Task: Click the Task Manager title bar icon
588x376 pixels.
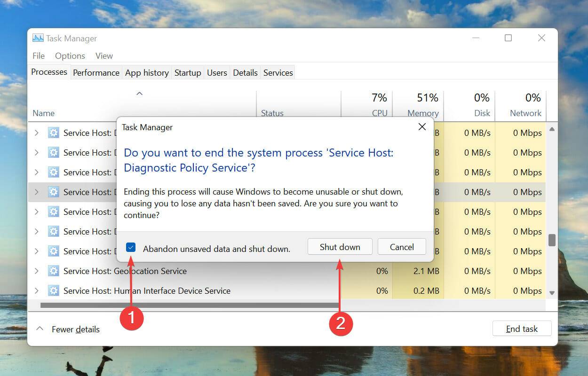Action: 38,38
